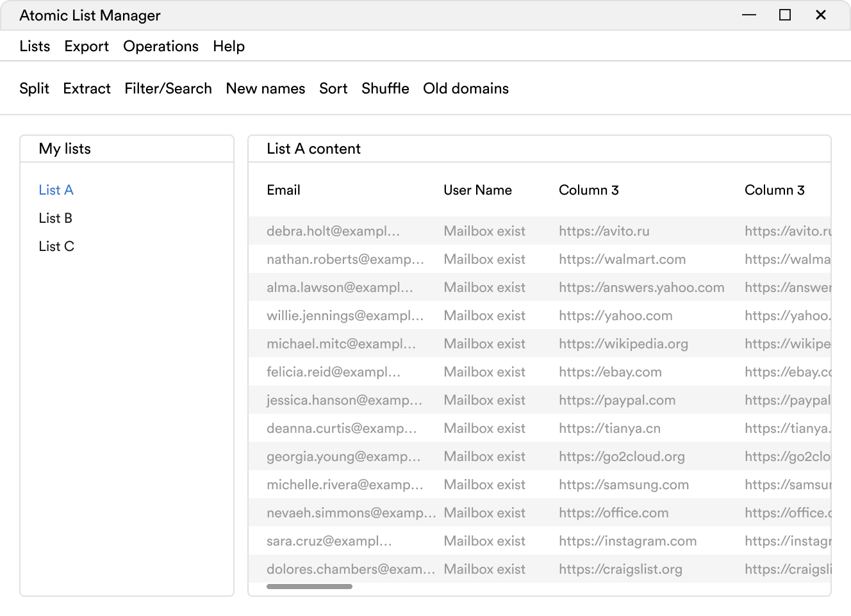Screen dimensions: 851x616
Task: Select the debra.holt email row
Action: 333,231
